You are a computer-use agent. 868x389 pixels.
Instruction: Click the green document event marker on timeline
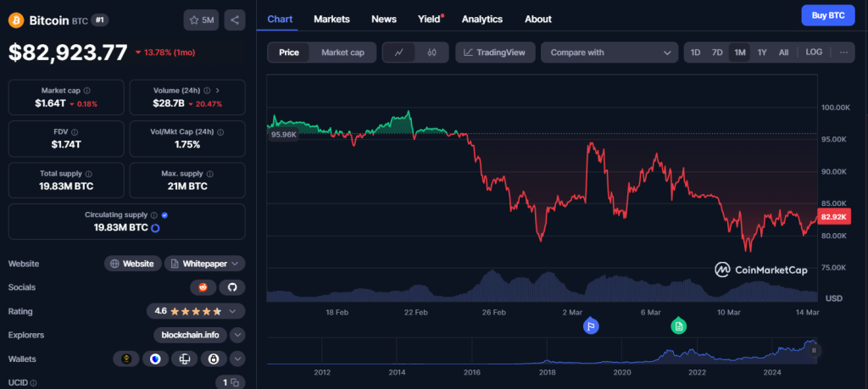tap(679, 326)
